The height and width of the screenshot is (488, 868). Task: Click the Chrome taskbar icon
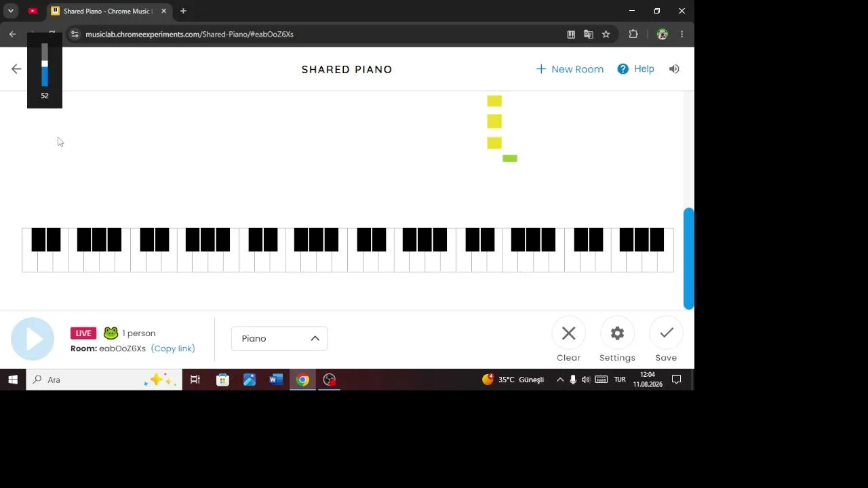(302, 380)
